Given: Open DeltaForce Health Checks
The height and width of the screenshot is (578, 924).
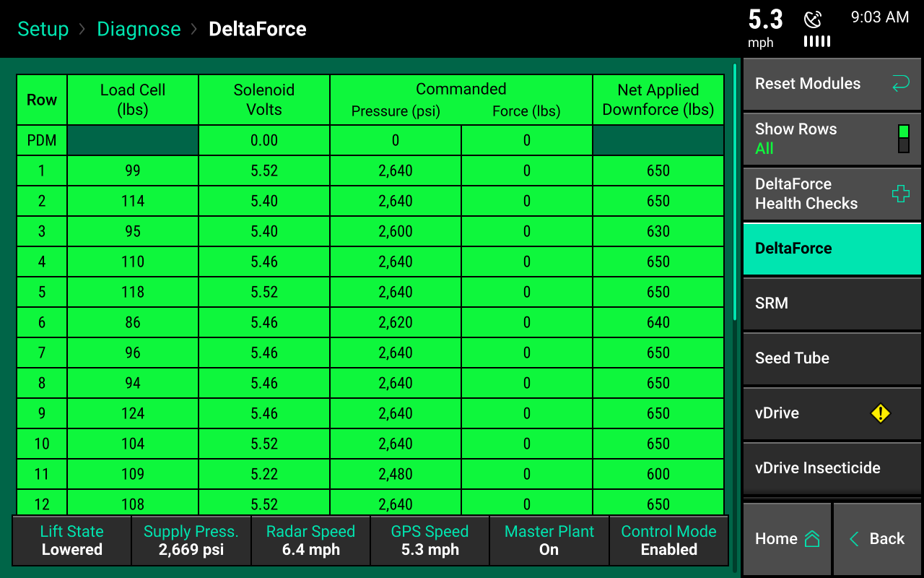Looking at the screenshot, I should tap(832, 194).
